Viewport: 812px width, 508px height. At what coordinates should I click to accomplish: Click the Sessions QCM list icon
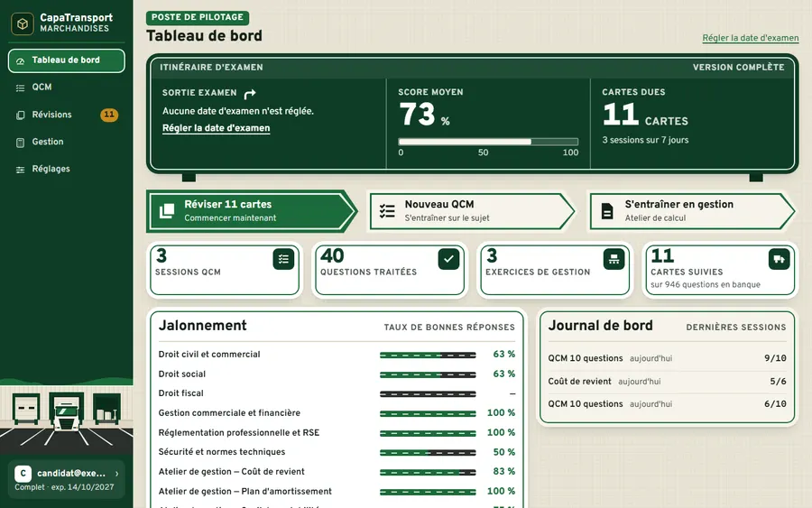[x=283, y=259]
